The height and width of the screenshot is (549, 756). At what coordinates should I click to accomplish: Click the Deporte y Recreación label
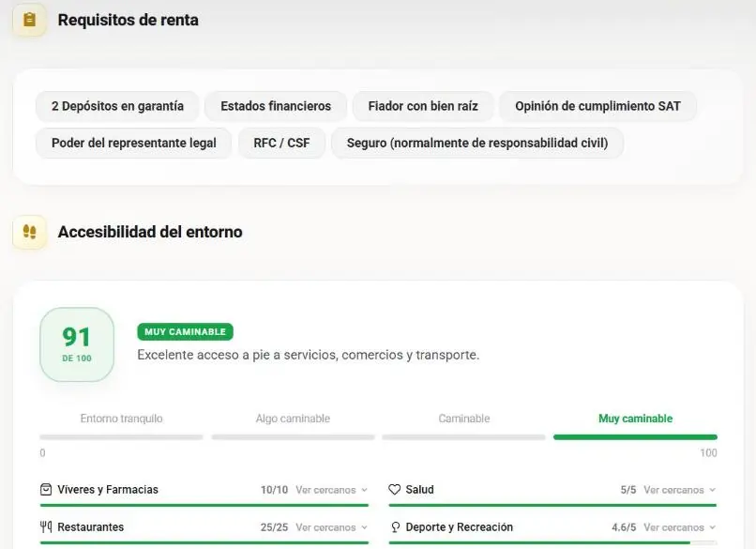[460, 527]
